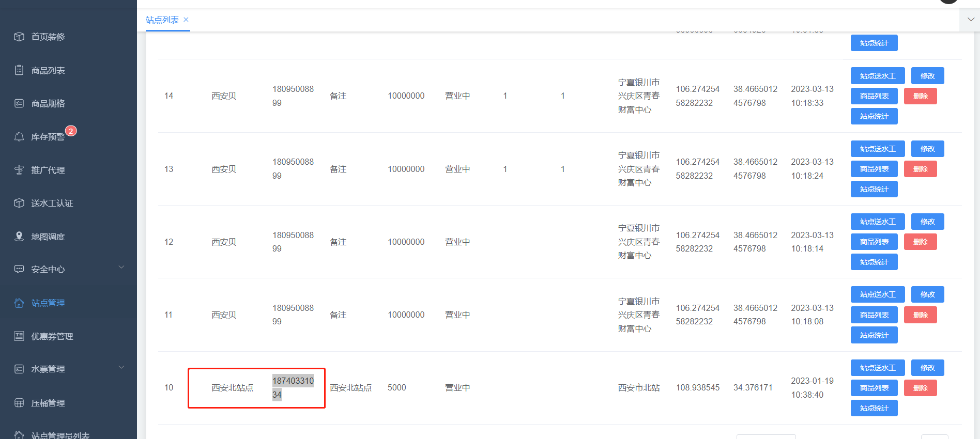Click the 站点管理 house icon
The image size is (980, 439).
point(19,303)
